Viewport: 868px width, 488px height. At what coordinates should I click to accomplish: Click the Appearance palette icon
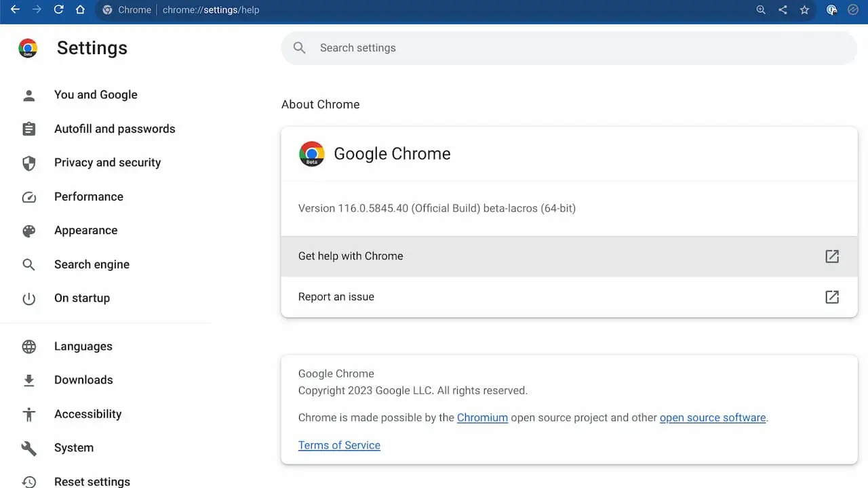click(28, 230)
